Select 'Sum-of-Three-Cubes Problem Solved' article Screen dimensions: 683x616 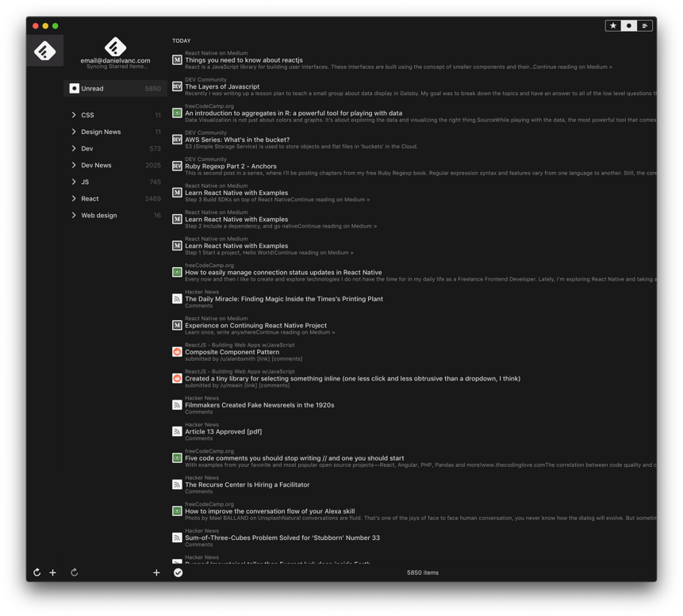pos(282,538)
